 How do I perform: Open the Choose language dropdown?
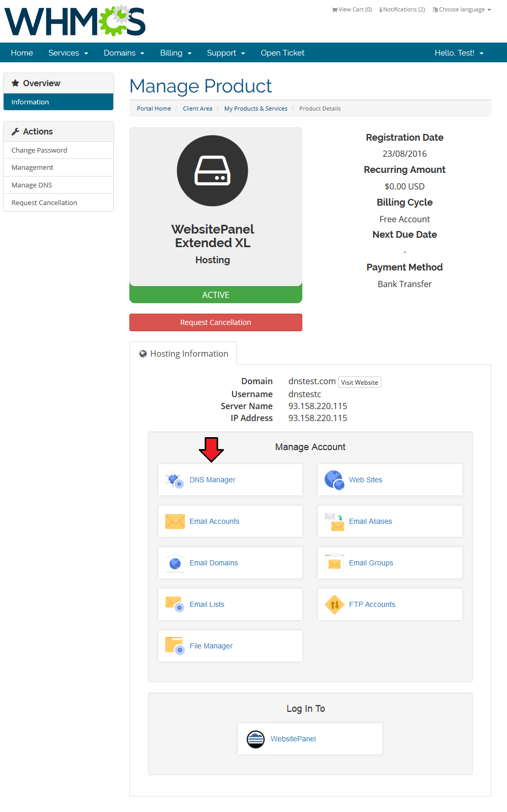click(x=462, y=10)
